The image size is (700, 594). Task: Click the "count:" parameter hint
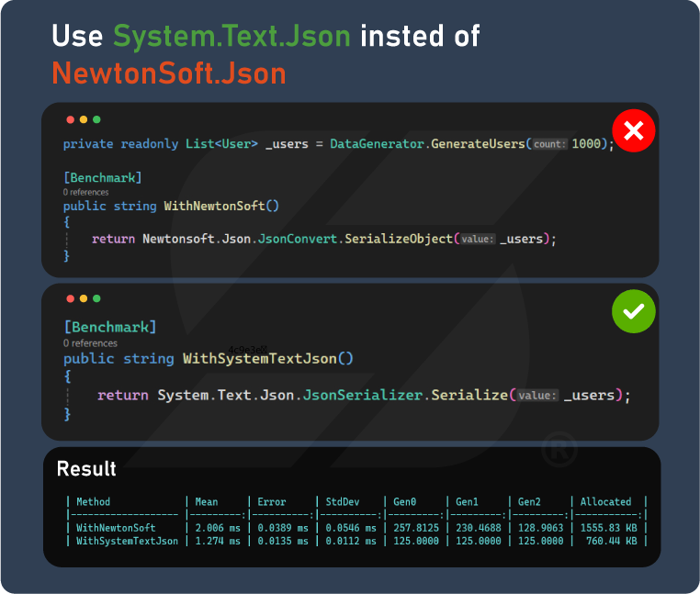(x=549, y=144)
